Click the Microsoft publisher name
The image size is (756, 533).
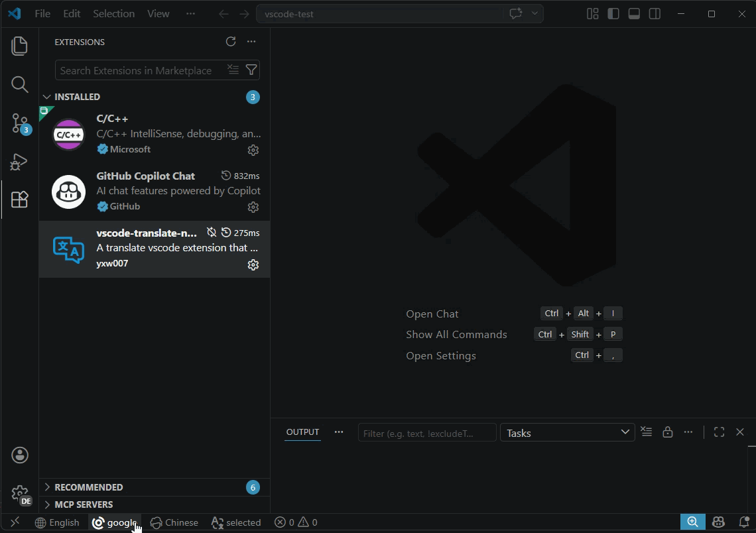coord(130,149)
